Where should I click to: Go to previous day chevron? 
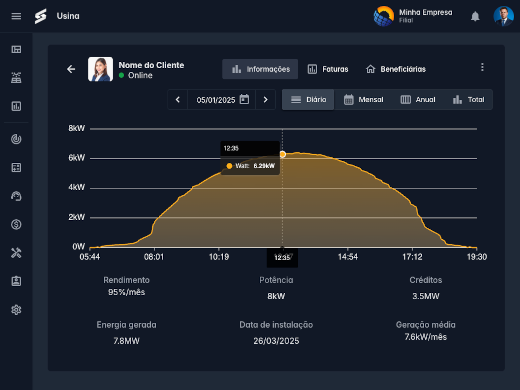click(178, 99)
